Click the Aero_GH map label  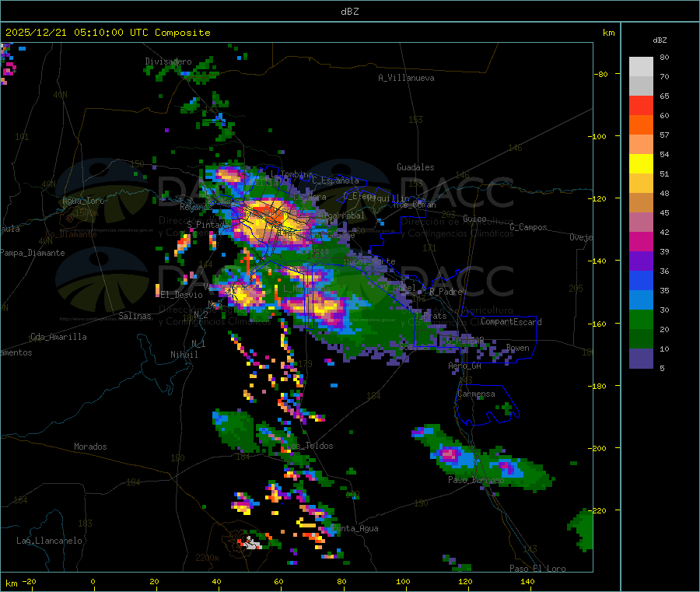click(x=464, y=366)
